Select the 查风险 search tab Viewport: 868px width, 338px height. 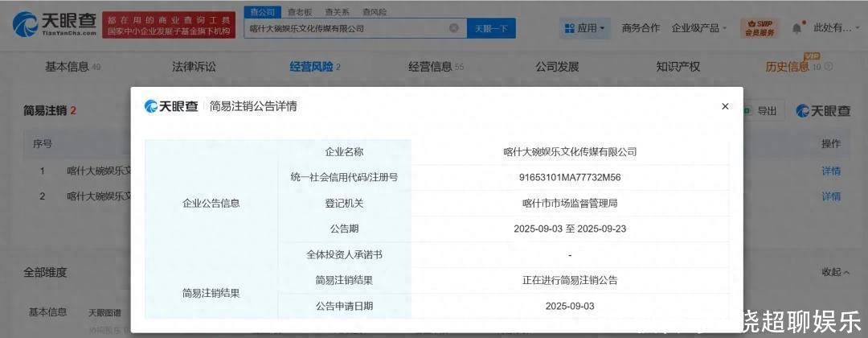tap(374, 12)
